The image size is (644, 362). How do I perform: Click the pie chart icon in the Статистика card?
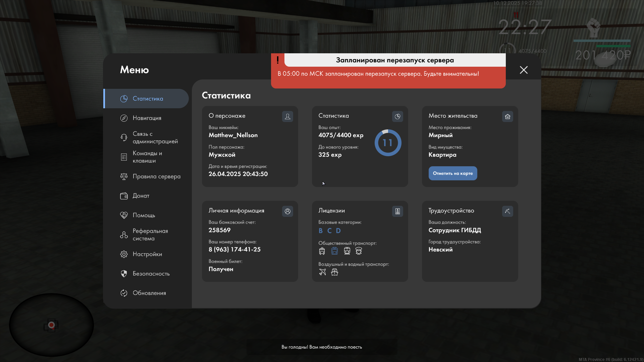tap(397, 116)
